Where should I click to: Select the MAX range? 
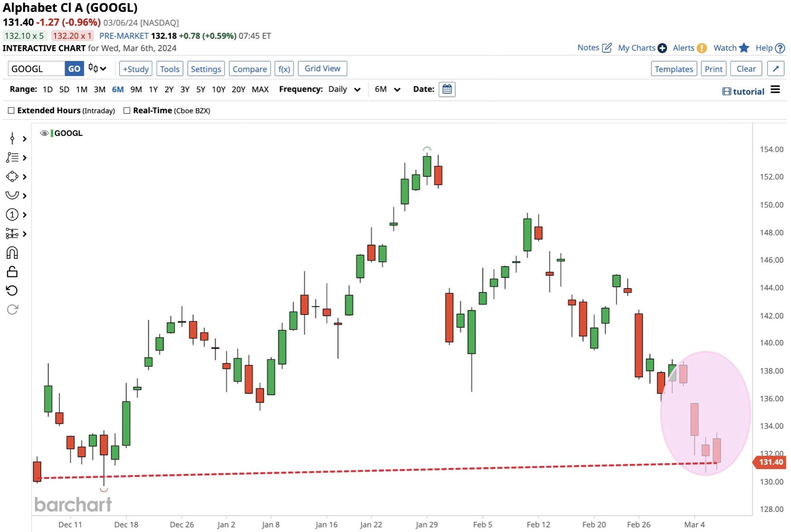point(260,89)
